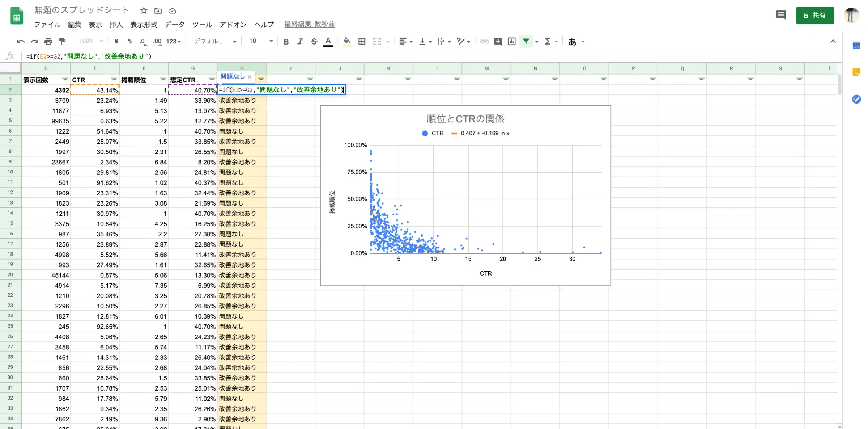Toggle the filter on or off
Viewport: 868px width, 429px height.
click(526, 41)
